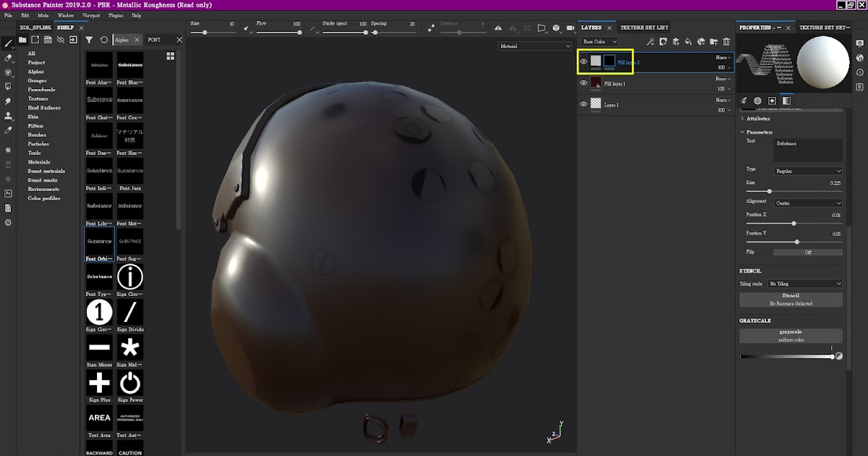Add an effect with the magic wand icon
The height and width of the screenshot is (456, 868).
(650, 43)
